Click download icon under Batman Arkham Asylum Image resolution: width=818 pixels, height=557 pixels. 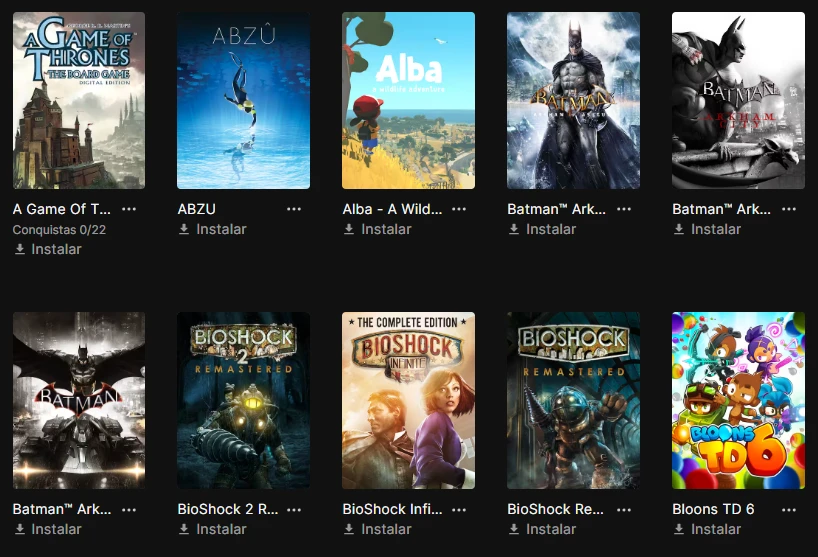513,229
